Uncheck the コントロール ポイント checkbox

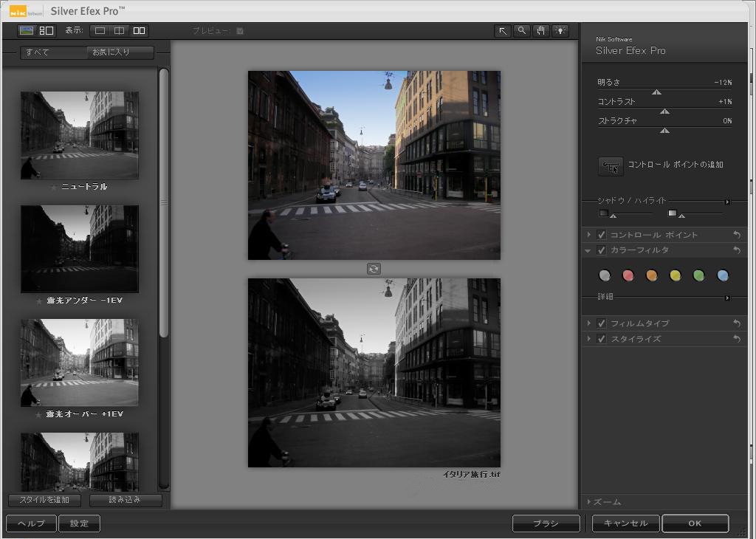(x=601, y=235)
